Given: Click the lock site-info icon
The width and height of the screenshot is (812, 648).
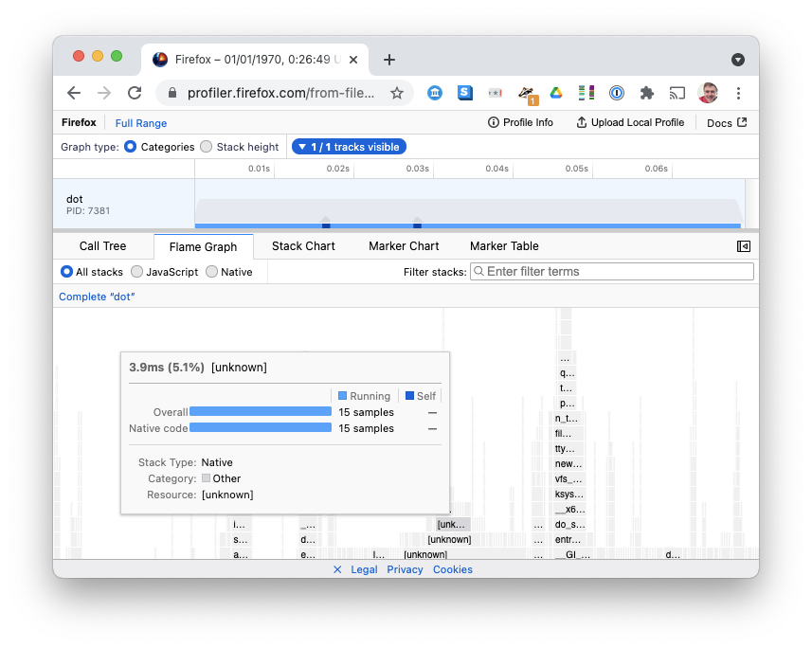Looking at the screenshot, I should [x=172, y=93].
